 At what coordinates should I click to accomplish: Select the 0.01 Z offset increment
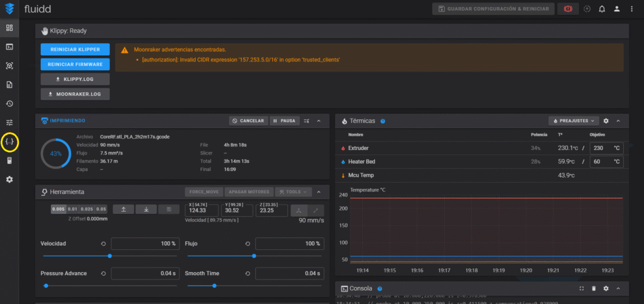point(73,209)
